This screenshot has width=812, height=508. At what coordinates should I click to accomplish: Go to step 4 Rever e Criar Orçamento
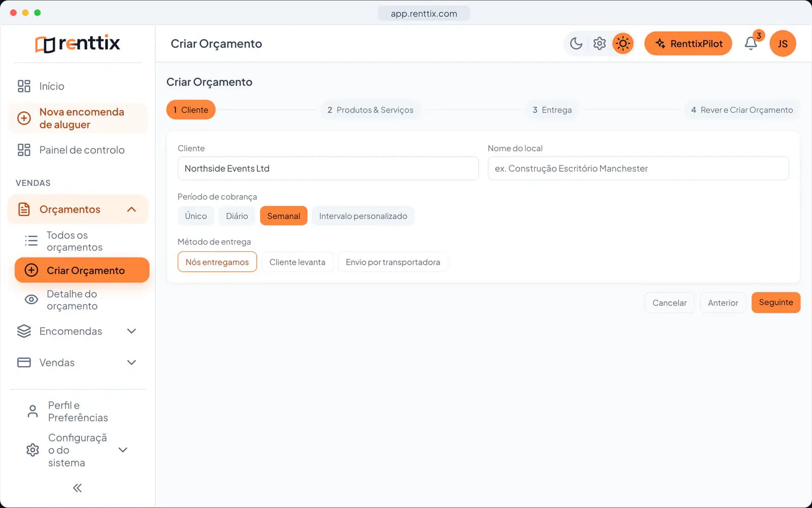742,110
